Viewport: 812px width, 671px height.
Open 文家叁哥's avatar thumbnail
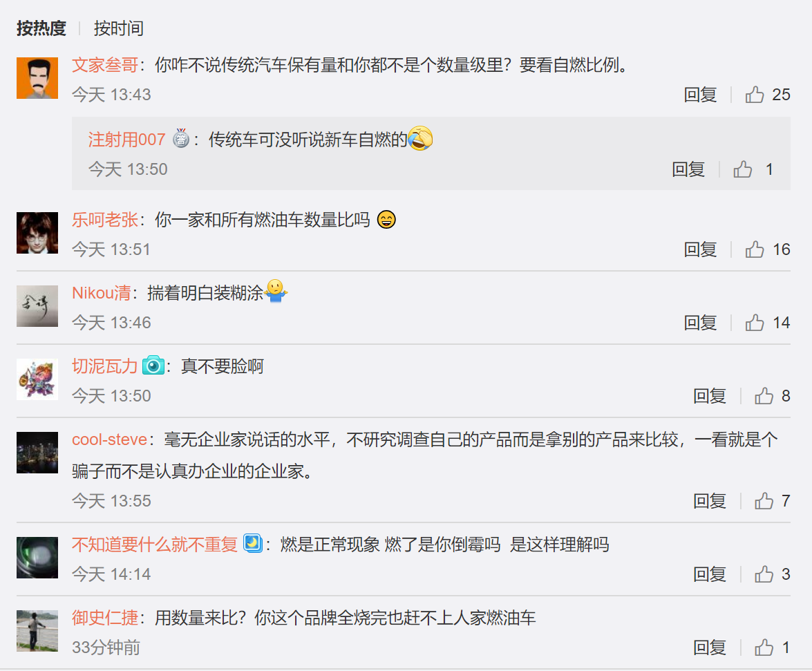(37, 78)
